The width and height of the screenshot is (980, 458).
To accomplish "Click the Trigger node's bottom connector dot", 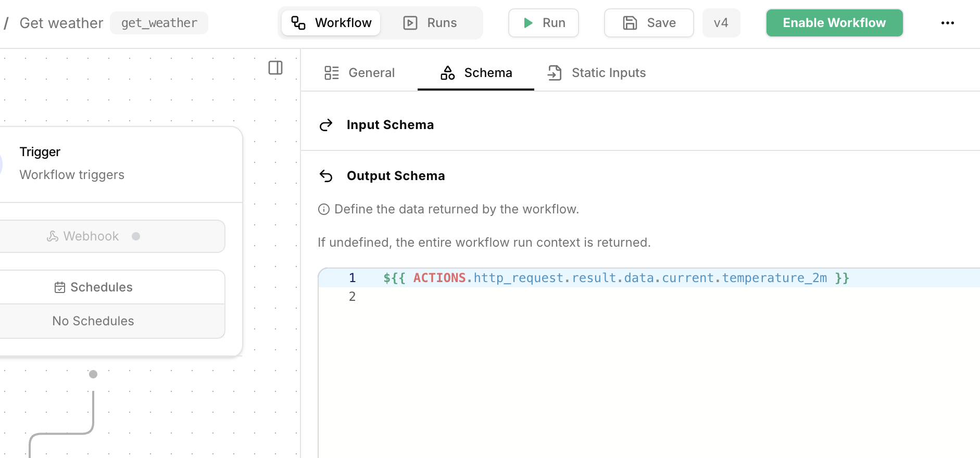I will point(93,374).
